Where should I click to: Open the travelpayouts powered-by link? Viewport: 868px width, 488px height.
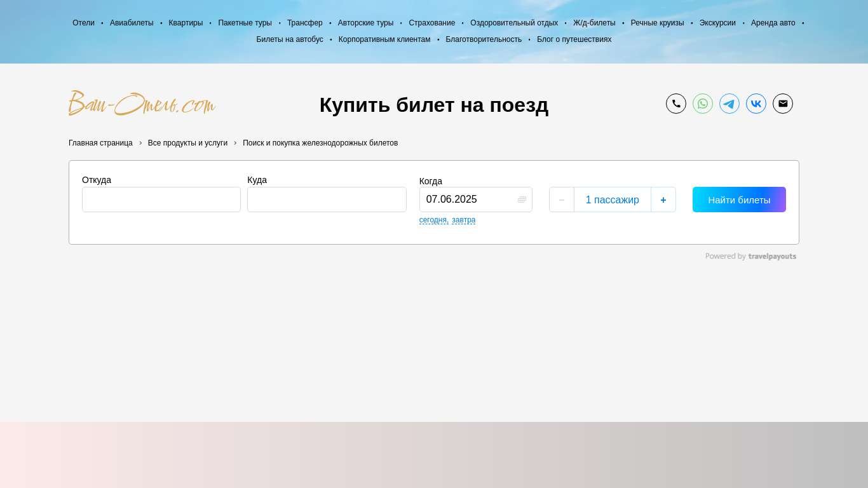tap(750, 256)
